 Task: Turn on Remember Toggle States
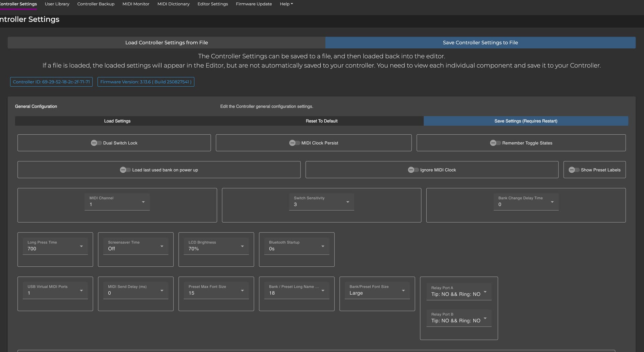(495, 143)
